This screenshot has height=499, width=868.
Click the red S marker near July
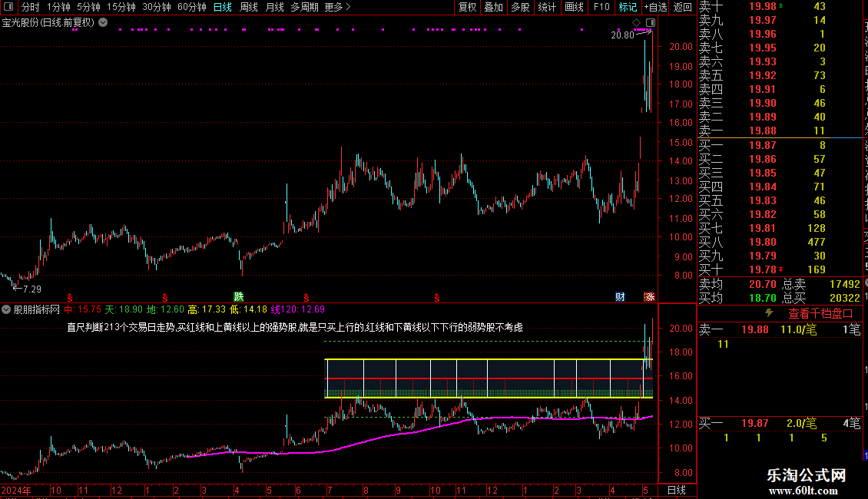tap(306, 298)
